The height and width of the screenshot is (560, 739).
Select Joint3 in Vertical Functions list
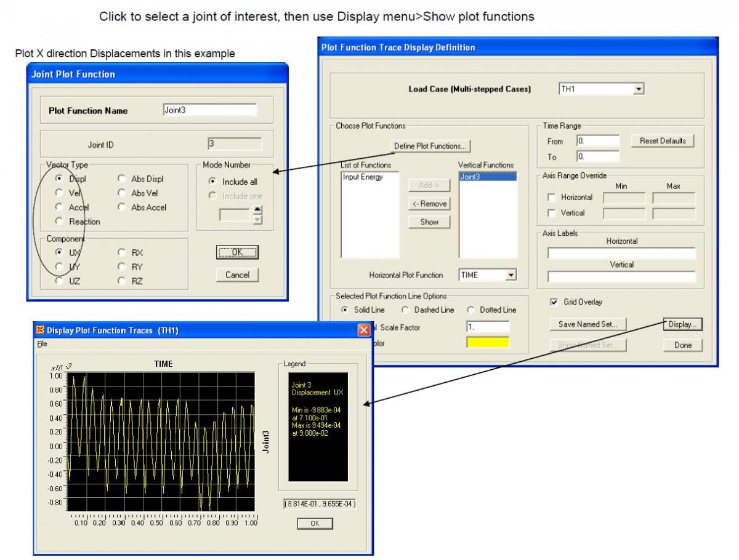(487, 177)
